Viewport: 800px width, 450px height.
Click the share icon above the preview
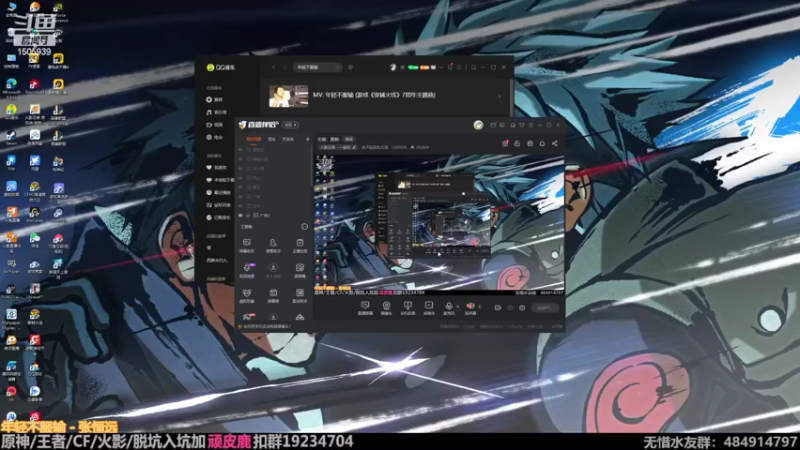pyautogui.click(x=555, y=144)
